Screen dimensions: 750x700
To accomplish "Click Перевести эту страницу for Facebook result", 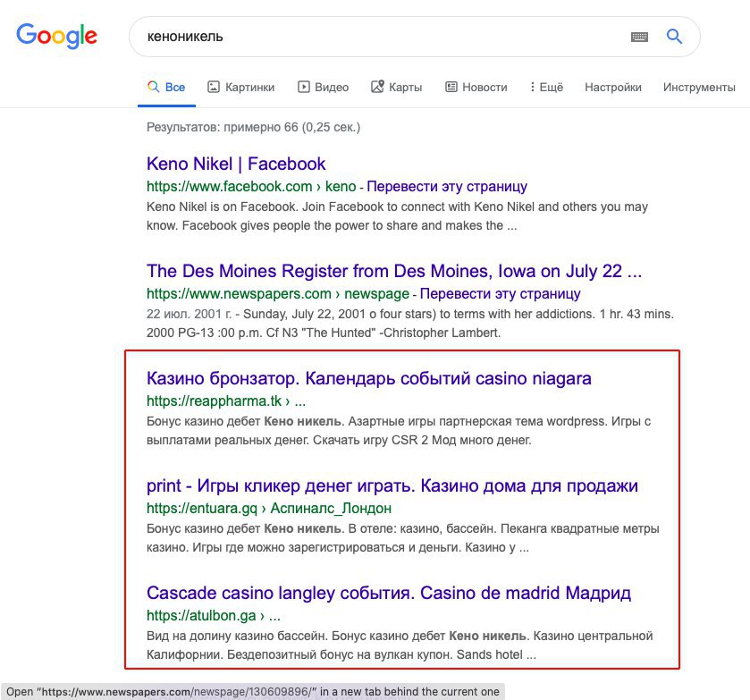I will pos(447,186).
